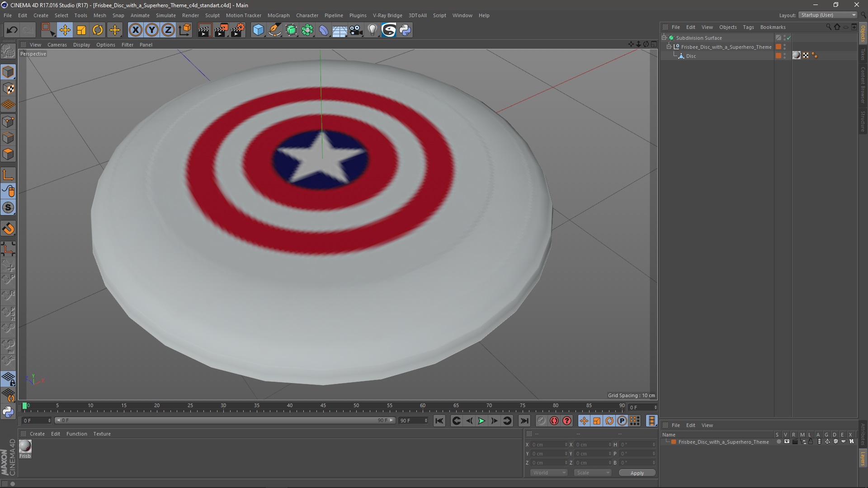Open the viewport Cameras menu
868x488 pixels.
click(57, 45)
